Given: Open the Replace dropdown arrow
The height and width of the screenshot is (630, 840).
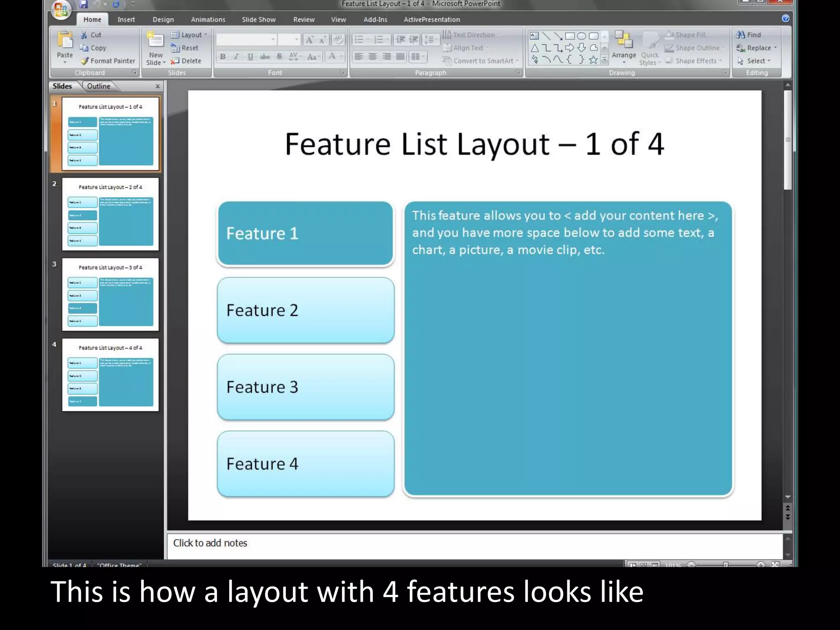Looking at the screenshot, I should tap(775, 48).
